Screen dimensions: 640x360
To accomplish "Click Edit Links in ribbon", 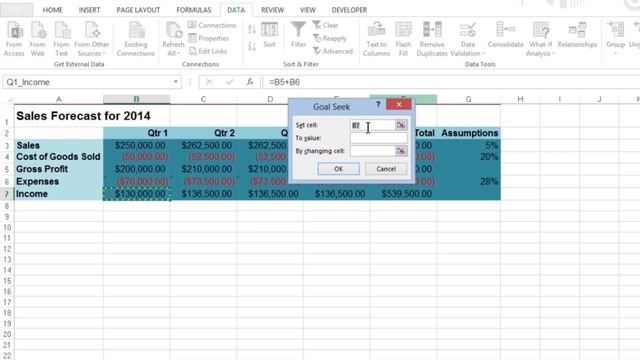I will click(x=208, y=51).
